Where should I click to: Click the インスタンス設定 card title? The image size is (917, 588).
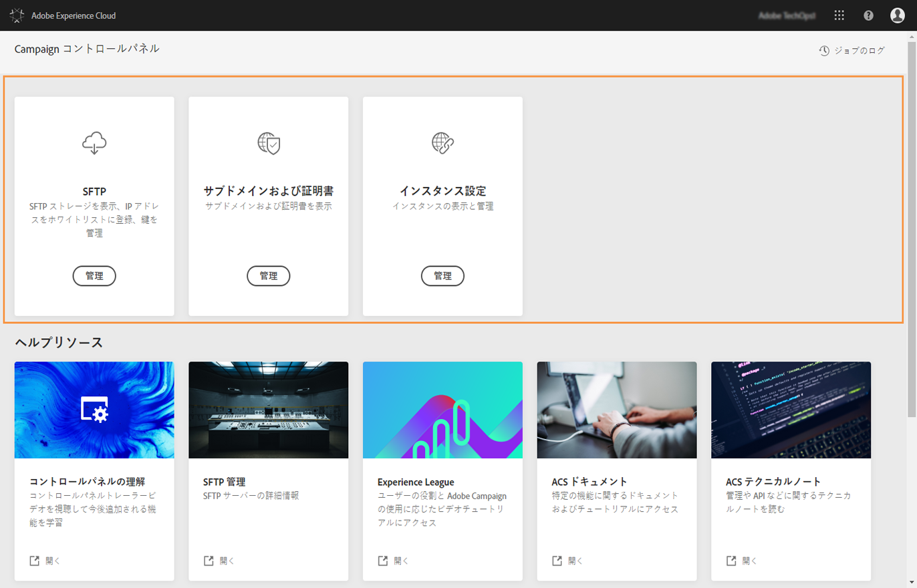tap(442, 192)
